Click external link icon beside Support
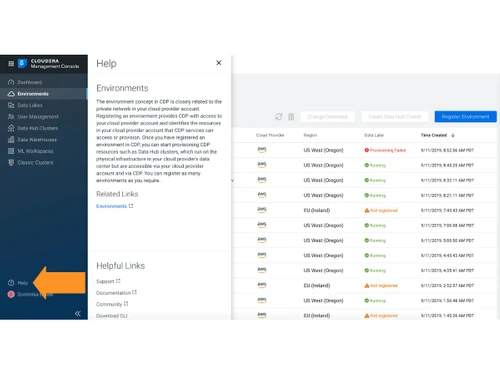Image resolution: width=500 pixels, height=375 pixels. click(118, 281)
